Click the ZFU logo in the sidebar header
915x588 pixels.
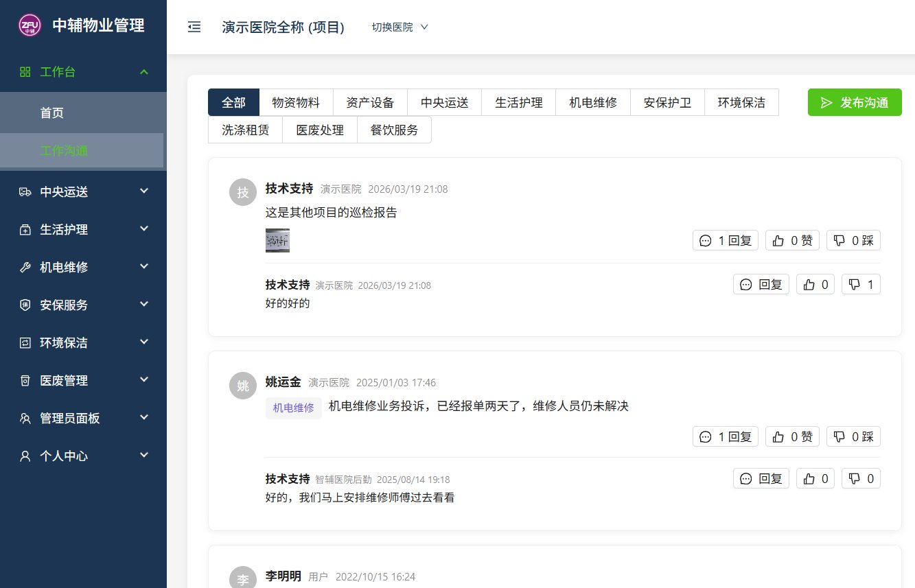(30, 26)
